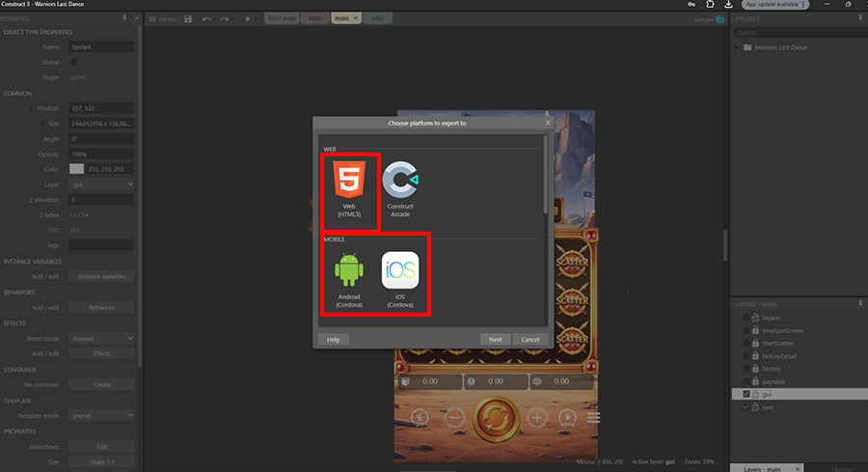Switch to the obs tab
The height and width of the screenshot is (472, 868).
coord(377,18)
